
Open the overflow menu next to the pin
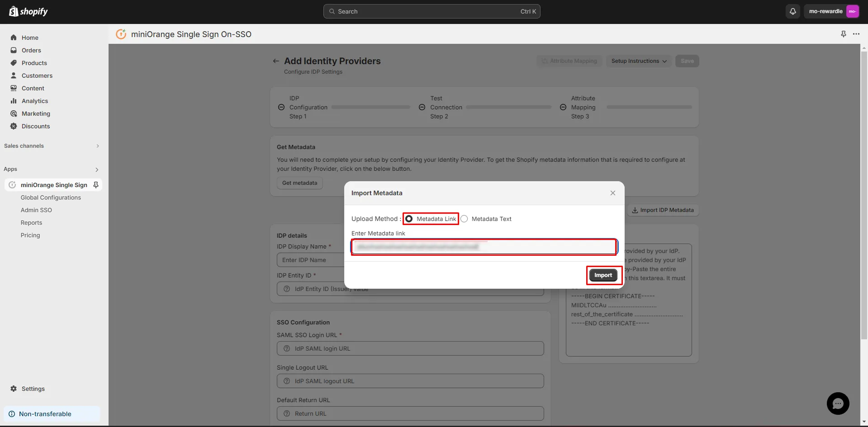pyautogui.click(x=857, y=34)
